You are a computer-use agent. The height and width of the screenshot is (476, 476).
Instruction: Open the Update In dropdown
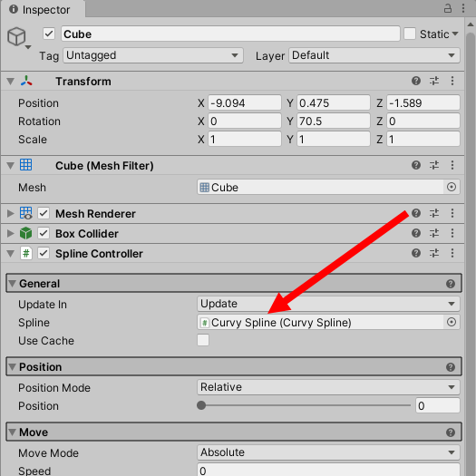(328, 304)
